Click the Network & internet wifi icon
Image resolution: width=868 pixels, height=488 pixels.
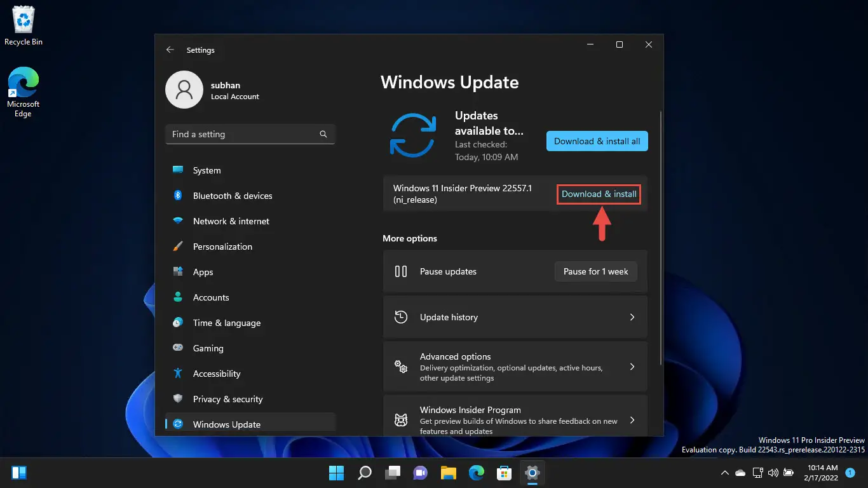(x=179, y=221)
